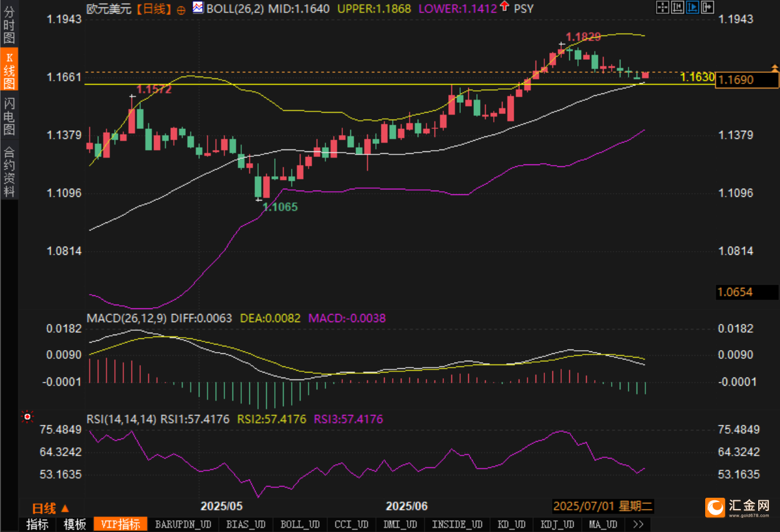Click the chart compress-axis icon

pos(678,7)
